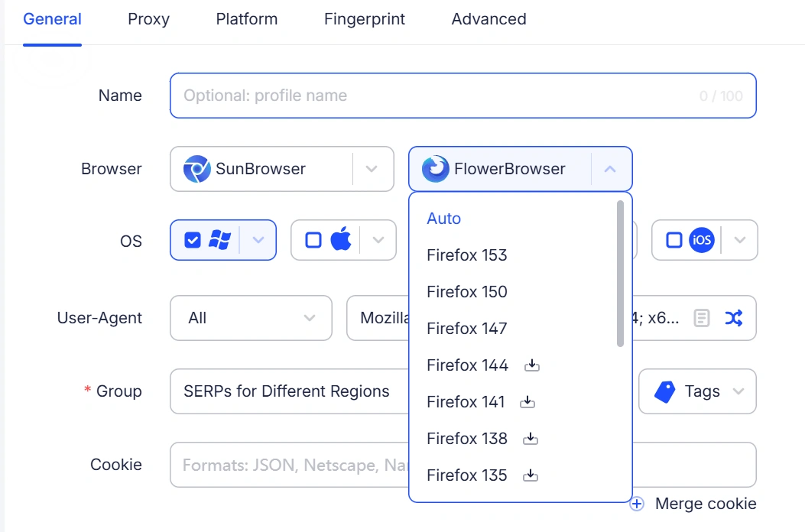The image size is (805, 532).
Task: Choose Firefox 144 version entry
Action: click(467, 365)
